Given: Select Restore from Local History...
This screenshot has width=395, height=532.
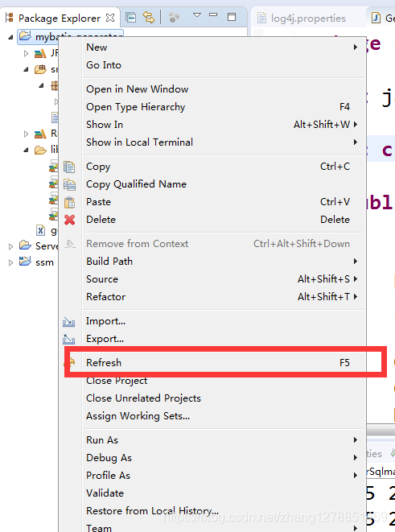Looking at the screenshot, I should click(224, 510).
